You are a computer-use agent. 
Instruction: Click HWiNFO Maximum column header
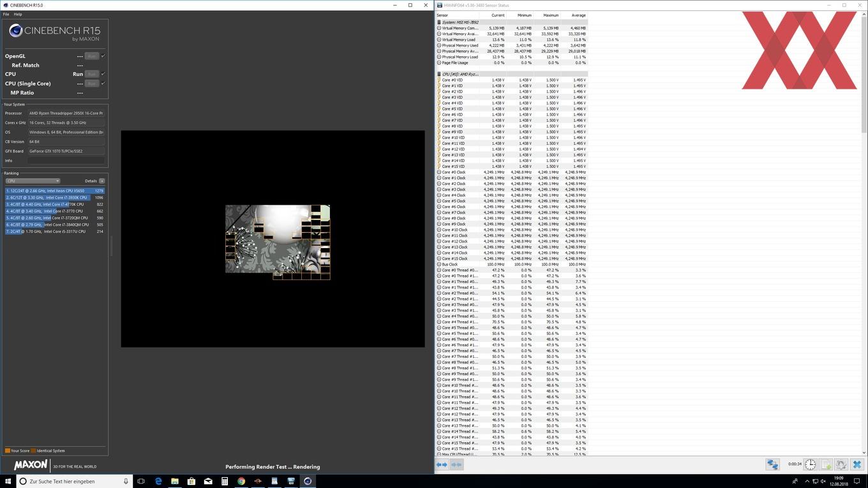point(546,15)
